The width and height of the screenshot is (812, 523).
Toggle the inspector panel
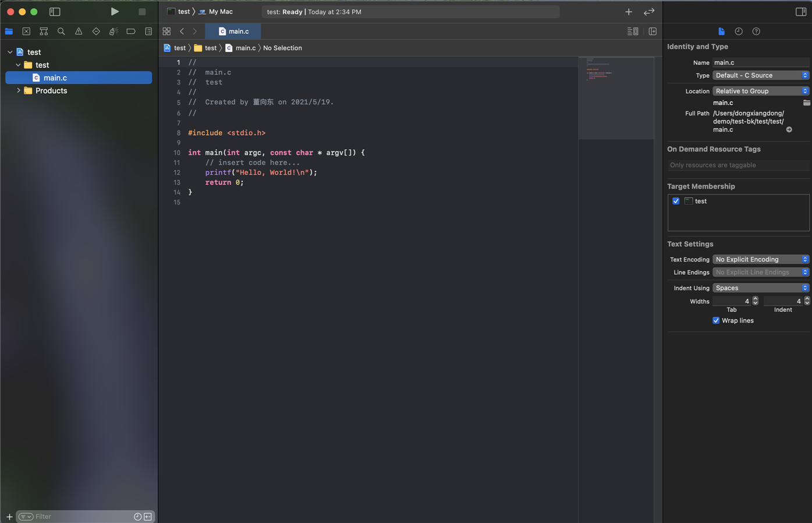(x=801, y=12)
